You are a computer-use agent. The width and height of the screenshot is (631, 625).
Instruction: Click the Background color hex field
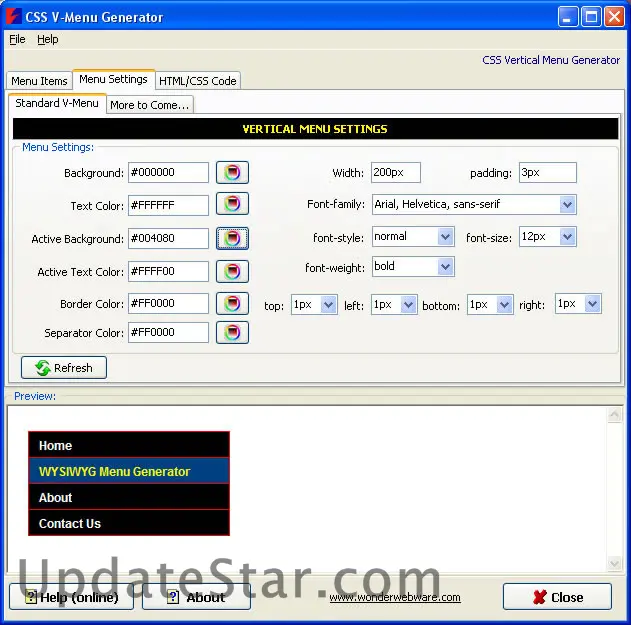(168, 172)
